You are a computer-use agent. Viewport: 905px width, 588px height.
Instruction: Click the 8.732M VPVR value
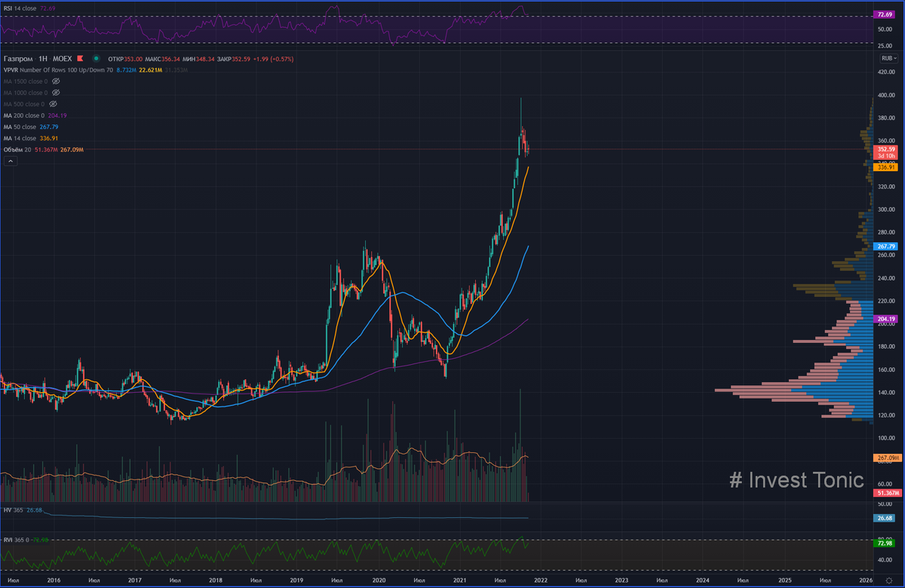126,70
